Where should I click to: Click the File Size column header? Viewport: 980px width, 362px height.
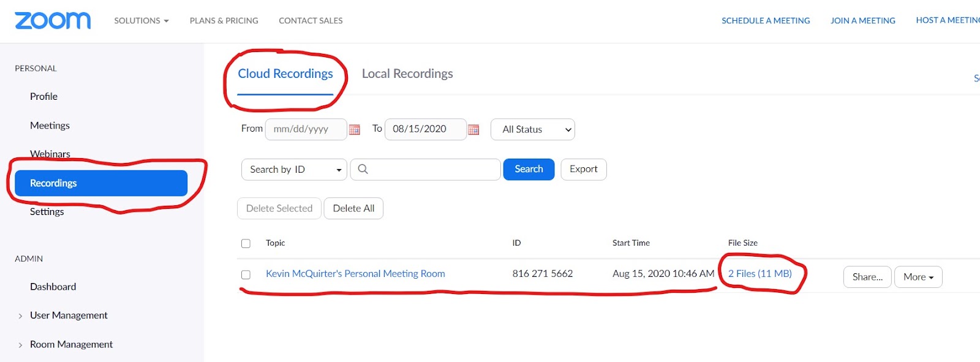point(742,243)
